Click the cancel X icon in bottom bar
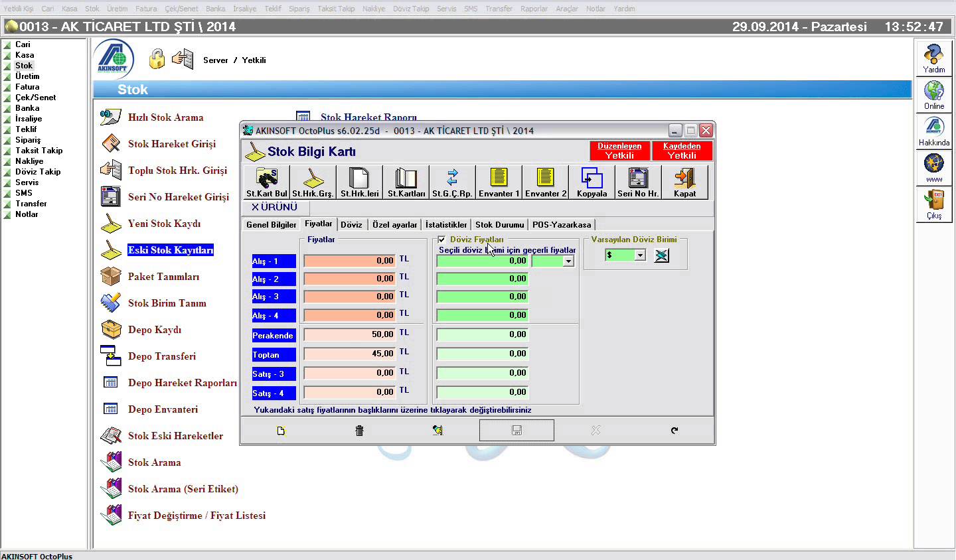This screenshot has height=560, width=956. [596, 431]
